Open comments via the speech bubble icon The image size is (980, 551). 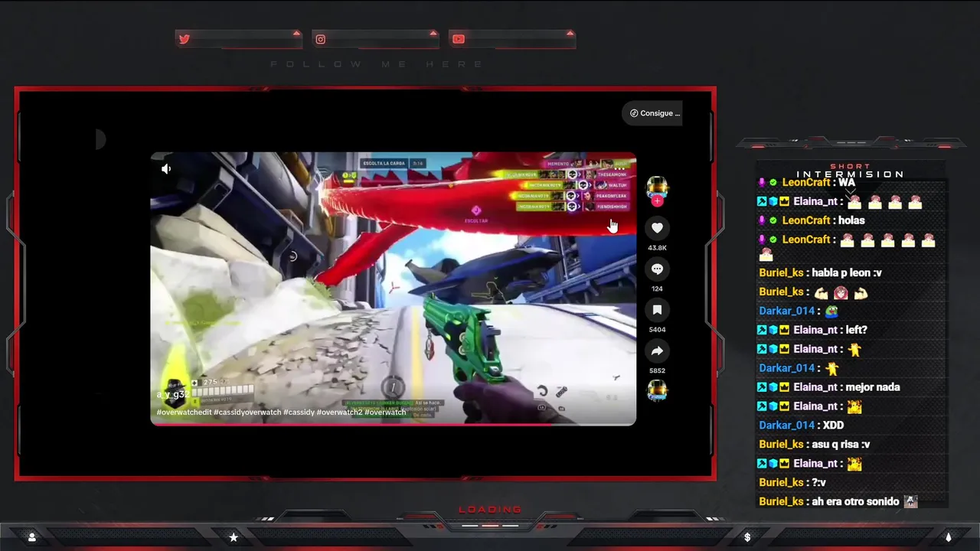click(x=657, y=269)
